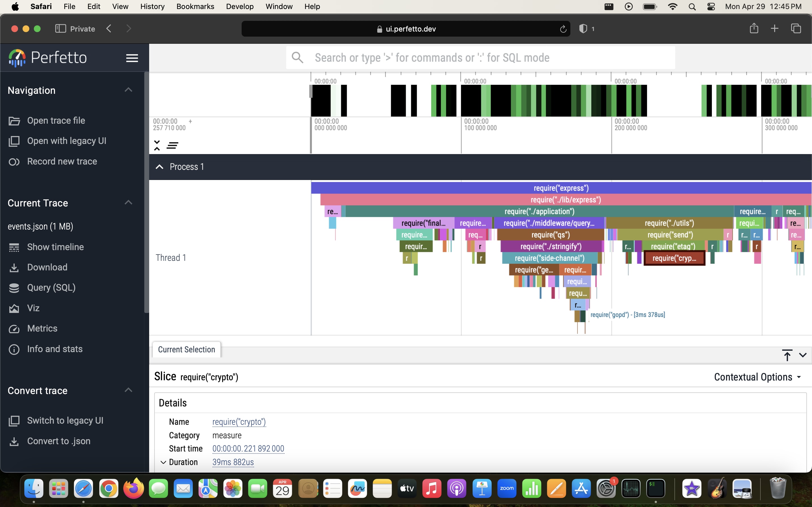
Task: Toggle the Safari sidebar button
Action: 60,29
